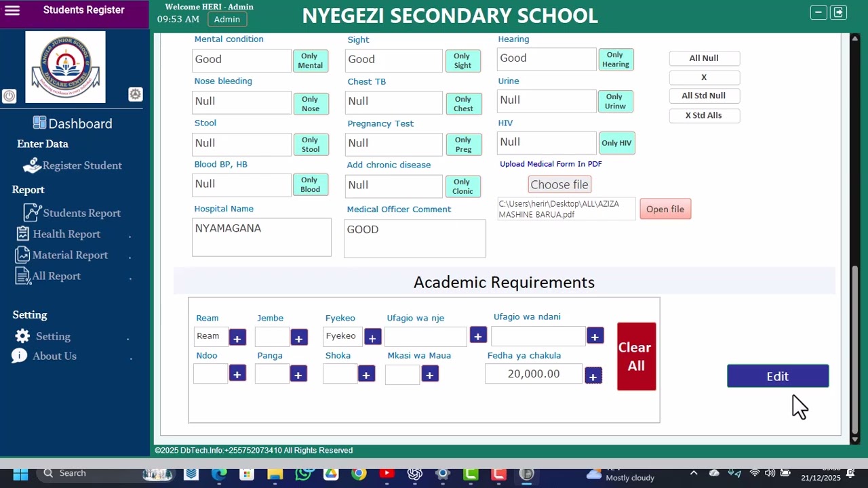This screenshot has height=488, width=868.
Task: Click the Ufagio wa nje input field
Action: (426, 336)
